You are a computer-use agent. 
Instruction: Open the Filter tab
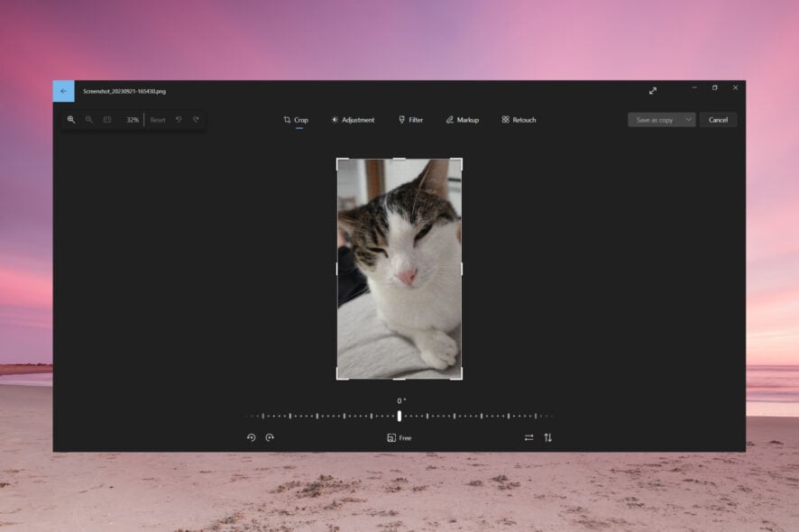[x=410, y=120]
